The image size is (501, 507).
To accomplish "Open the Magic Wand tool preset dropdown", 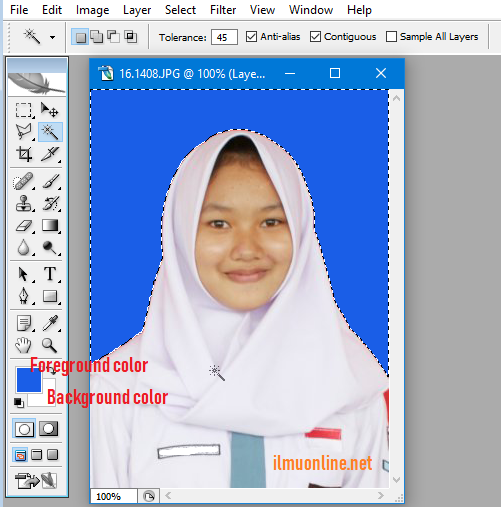I will [53, 37].
